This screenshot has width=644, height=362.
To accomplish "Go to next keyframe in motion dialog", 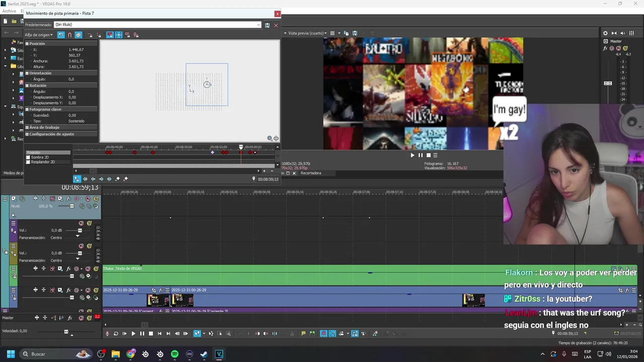I will click(101, 179).
